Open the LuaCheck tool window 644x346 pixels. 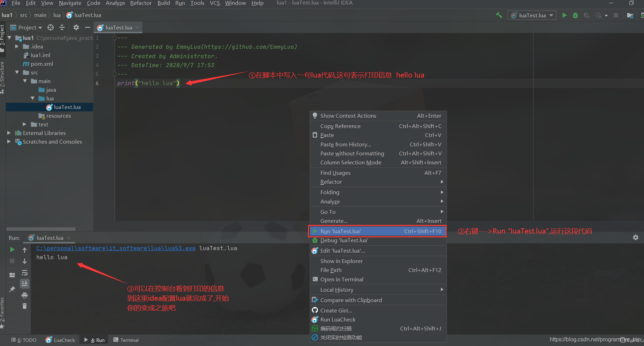(60, 340)
